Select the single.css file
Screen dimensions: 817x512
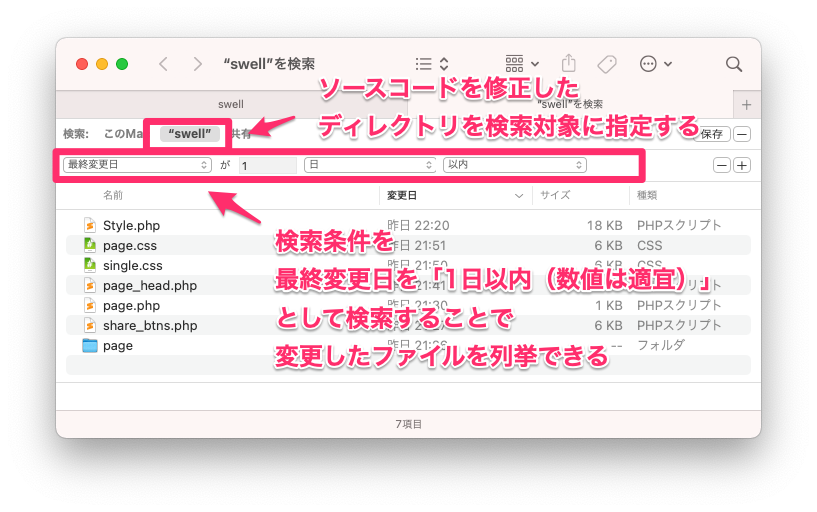(x=408, y=266)
